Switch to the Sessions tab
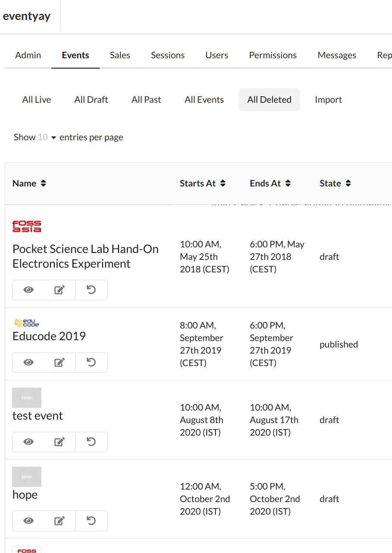 click(168, 55)
